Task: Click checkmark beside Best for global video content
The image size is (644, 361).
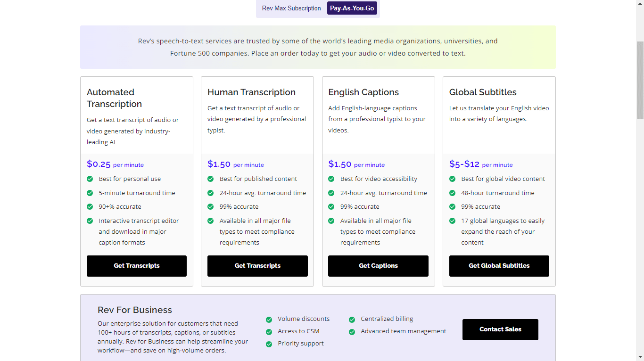Action: pyautogui.click(x=453, y=179)
